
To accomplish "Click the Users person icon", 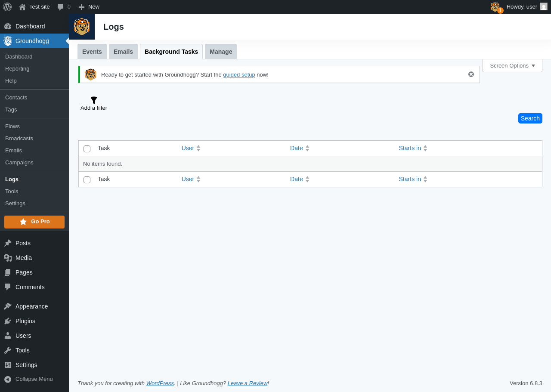I will tap(8, 336).
